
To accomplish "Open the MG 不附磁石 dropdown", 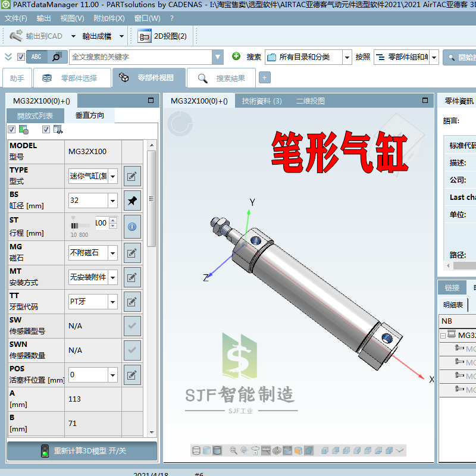I will tap(112, 253).
